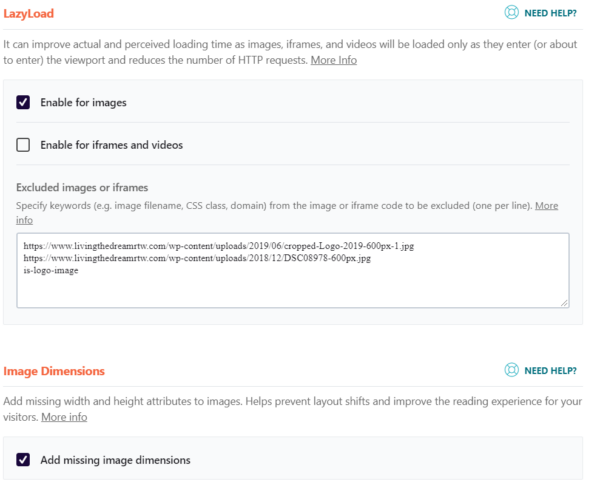Open More info link after the Image Dimensions description
Viewport: 600px width, 493px height.
[x=64, y=417]
